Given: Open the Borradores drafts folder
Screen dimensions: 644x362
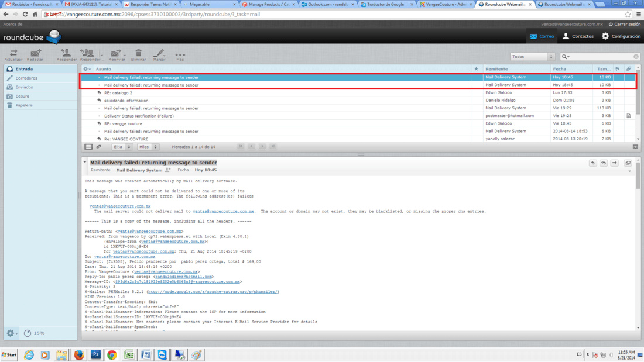Looking at the screenshot, I should [x=40, y=78].
